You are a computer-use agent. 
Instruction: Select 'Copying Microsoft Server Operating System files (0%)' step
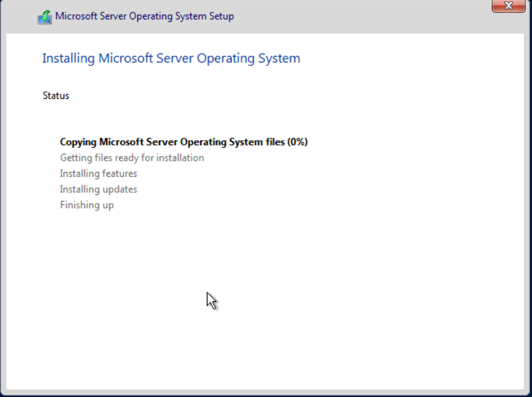pos(184,142)
